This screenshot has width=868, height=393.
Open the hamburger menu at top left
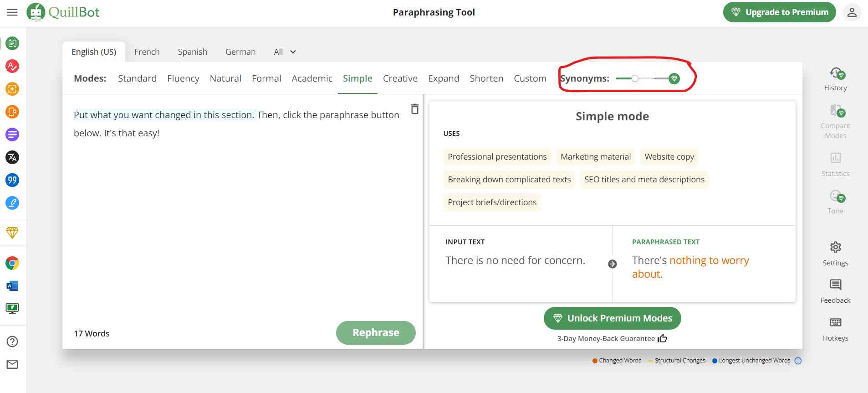12,12
